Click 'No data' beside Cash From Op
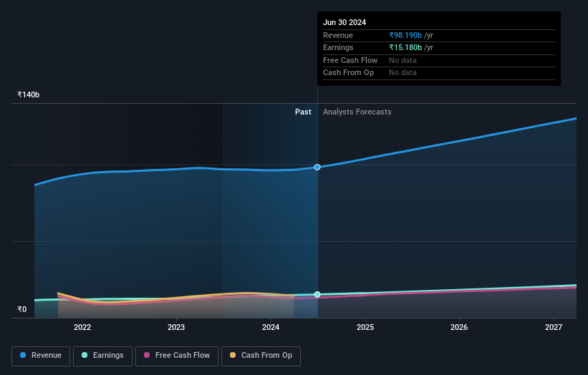Screen dimensions: 588x375 point(403,73)
